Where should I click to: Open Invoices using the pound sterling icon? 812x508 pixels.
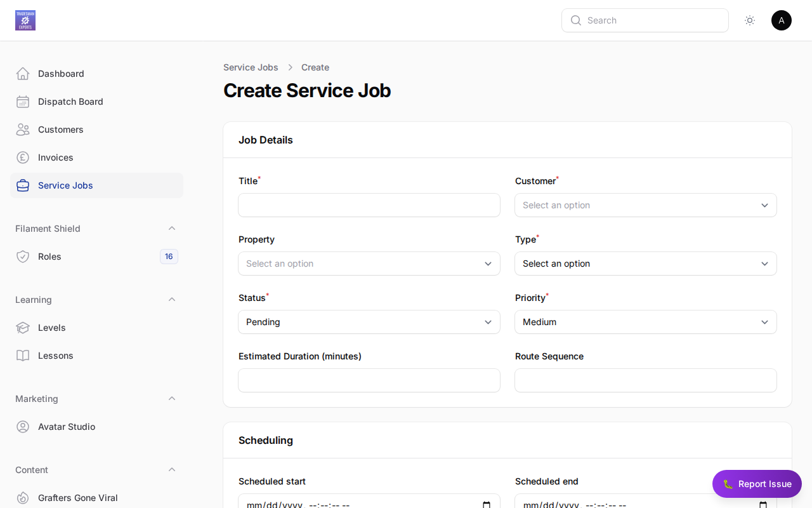click(x=23, y=157)
